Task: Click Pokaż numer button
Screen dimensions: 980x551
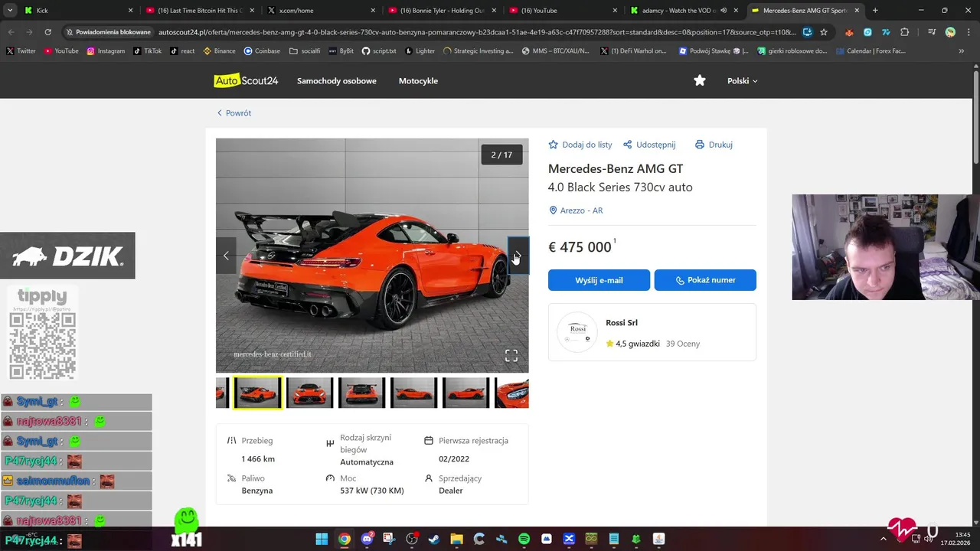Action: click(705, 280)
